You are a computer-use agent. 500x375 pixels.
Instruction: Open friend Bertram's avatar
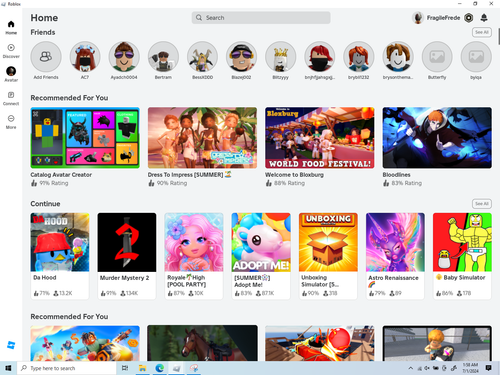pyautogui.click(x=163, y=57)
